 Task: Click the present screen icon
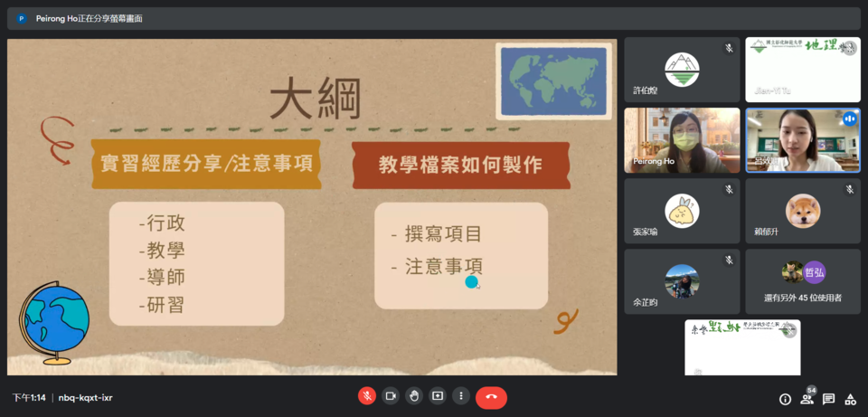(x=438, y=396)
